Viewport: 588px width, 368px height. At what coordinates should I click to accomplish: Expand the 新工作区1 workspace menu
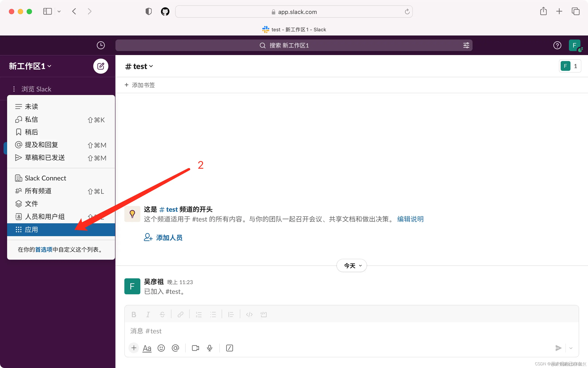pos(30,66)
